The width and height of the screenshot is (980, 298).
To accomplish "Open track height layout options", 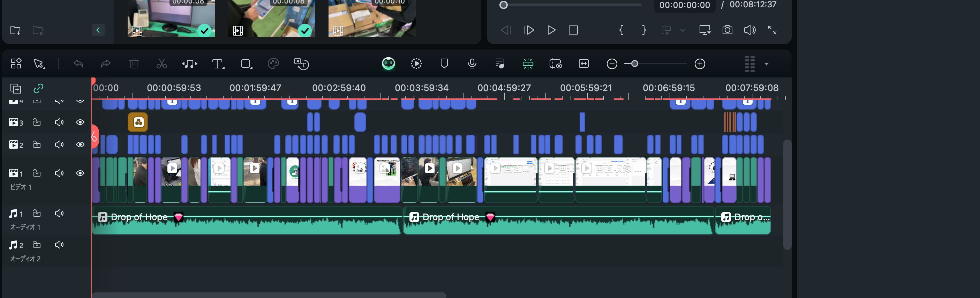I will click(749, 64).
